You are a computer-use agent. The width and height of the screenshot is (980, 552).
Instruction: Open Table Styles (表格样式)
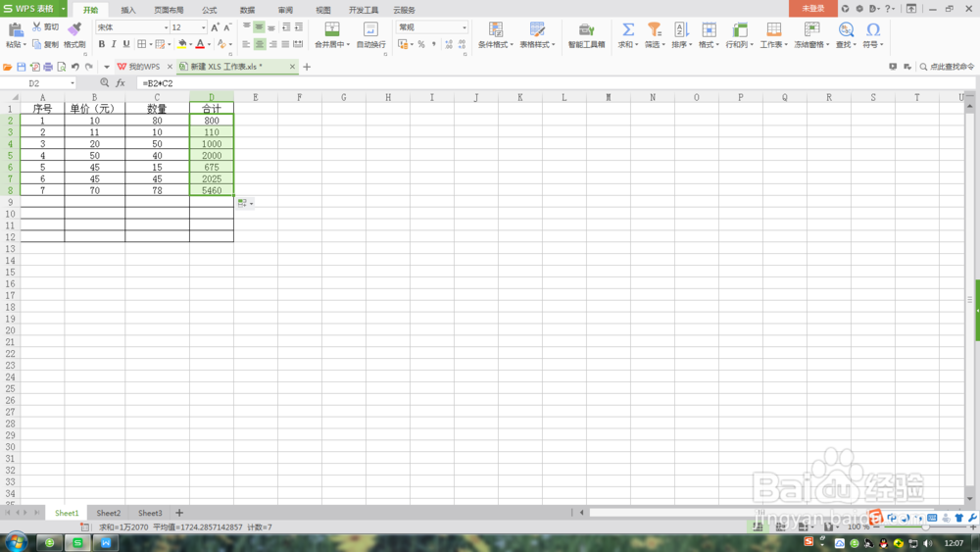click(x=537, y=34)
